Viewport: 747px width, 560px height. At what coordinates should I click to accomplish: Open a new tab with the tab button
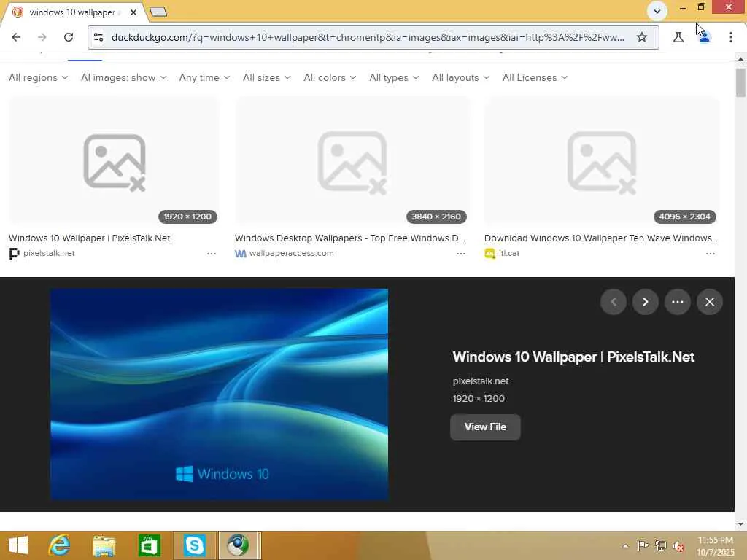click(x=158, y=12)
